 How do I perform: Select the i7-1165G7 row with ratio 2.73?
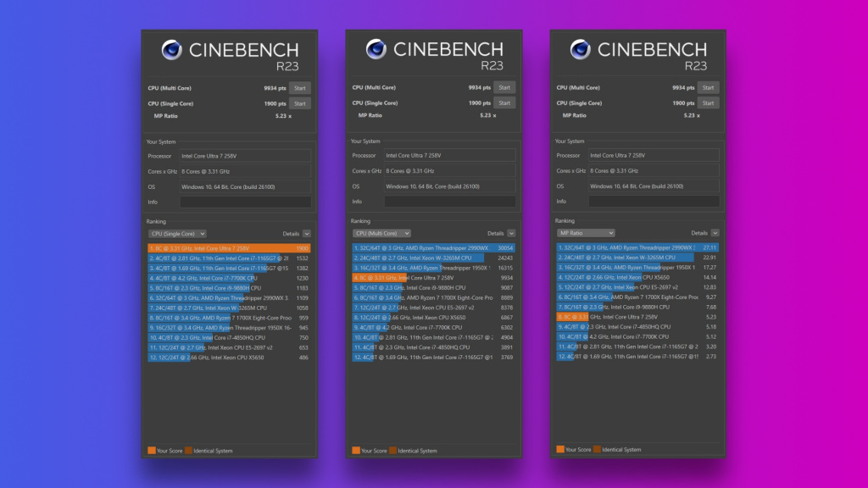(637, 357)
